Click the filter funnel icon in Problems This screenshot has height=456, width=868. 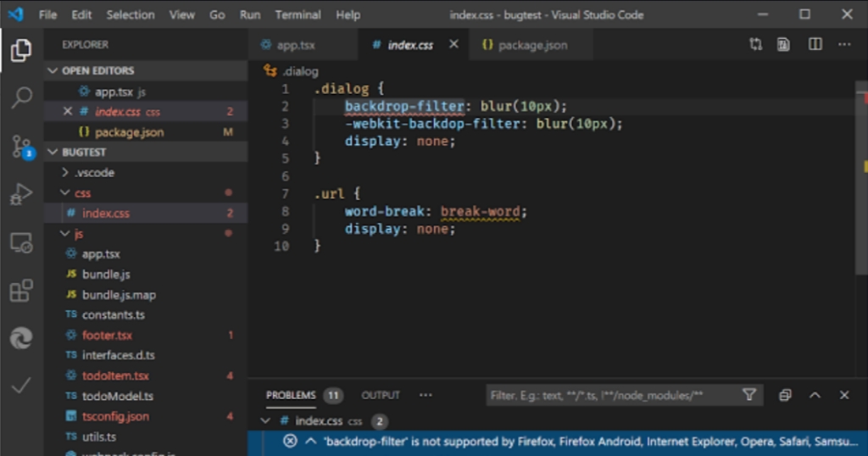tap(749, 395)
